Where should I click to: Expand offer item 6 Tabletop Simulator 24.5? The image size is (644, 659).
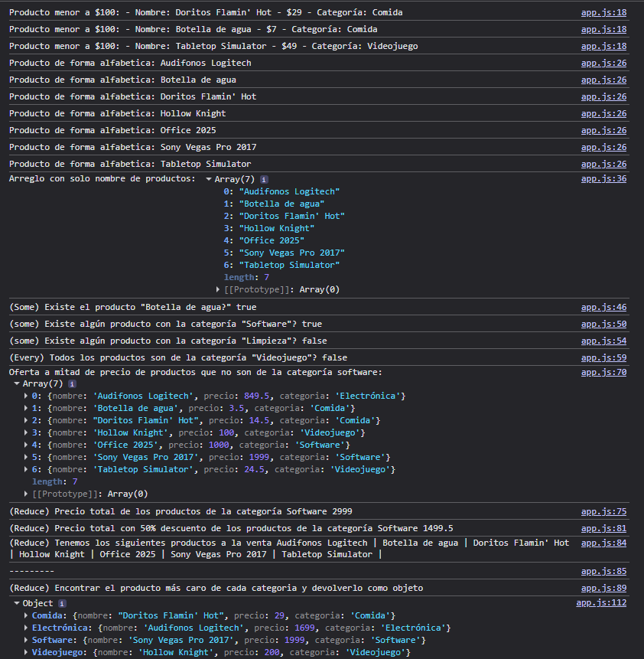(x=26, y=469)
